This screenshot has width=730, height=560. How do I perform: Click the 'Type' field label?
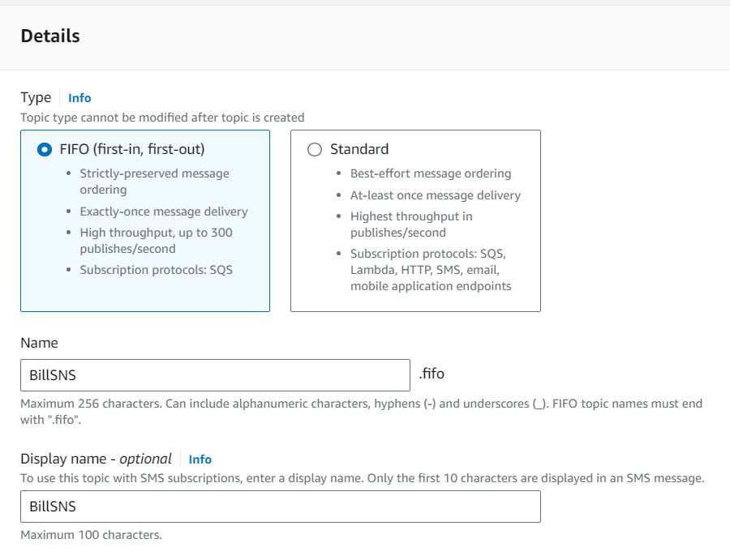(x=36, y=98)
